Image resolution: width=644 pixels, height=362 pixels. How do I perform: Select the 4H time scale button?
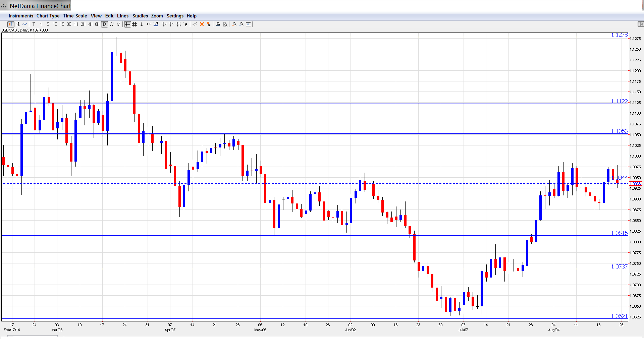click(90, 24)
